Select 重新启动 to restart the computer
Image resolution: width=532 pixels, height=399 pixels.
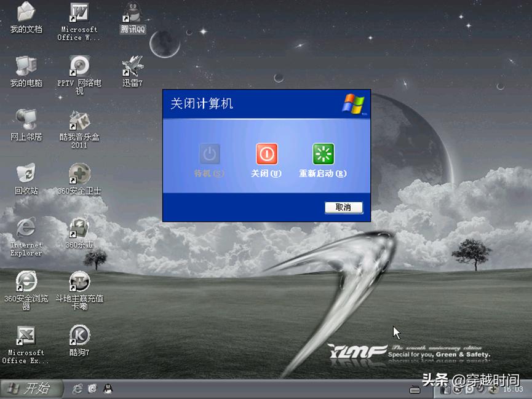(322, 154)
